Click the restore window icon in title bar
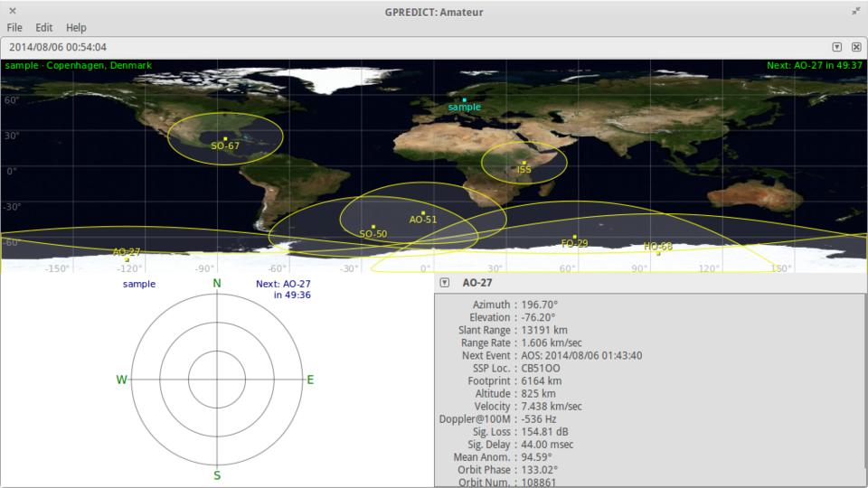The height and width of the screenshot is (488, 868). pyautogui.click(x=855, y=11)
